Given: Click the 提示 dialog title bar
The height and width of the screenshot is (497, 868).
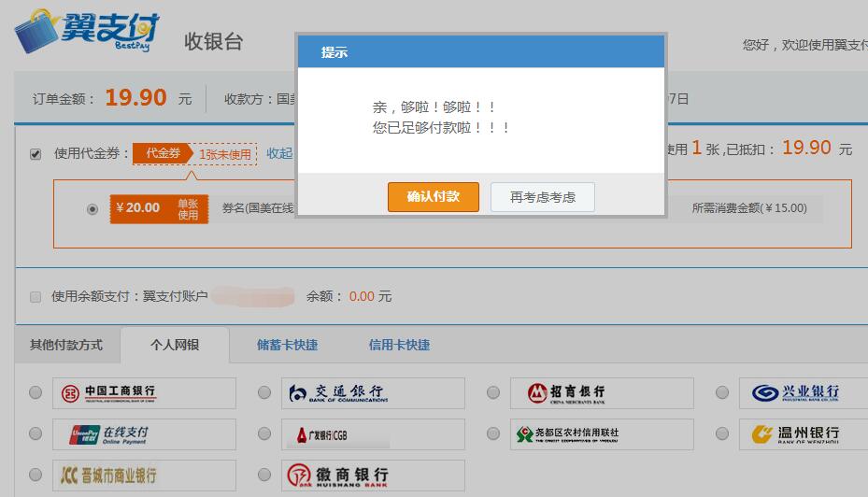Looking at the screenshot, I should tap(481, 52).
